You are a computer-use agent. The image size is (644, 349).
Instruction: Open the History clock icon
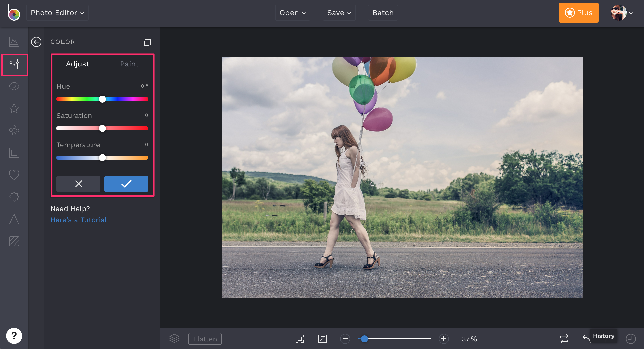[x=631, y=339]
